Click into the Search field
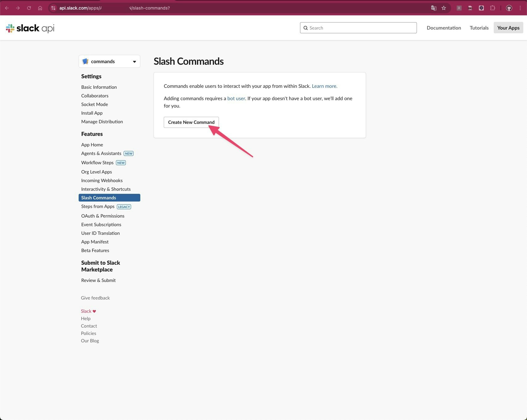Image resolution: width=527 pixels, height=420 pixels. click(358, 28)
